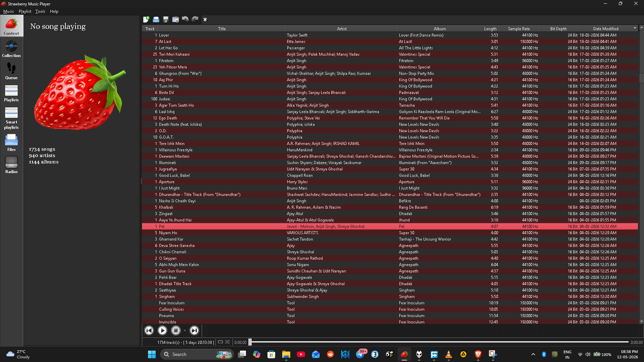Sort playlist by Artist column

342,29
